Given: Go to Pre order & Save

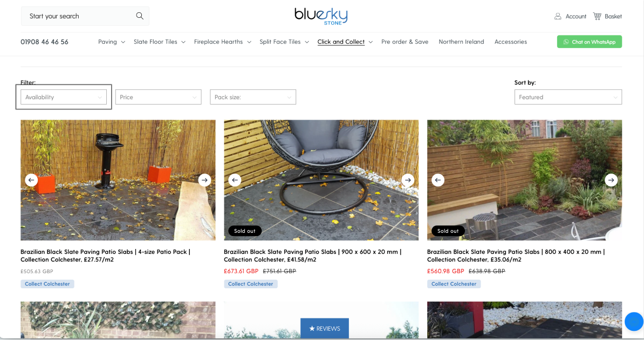Looking at the screenshot, I should click(405, 42).
